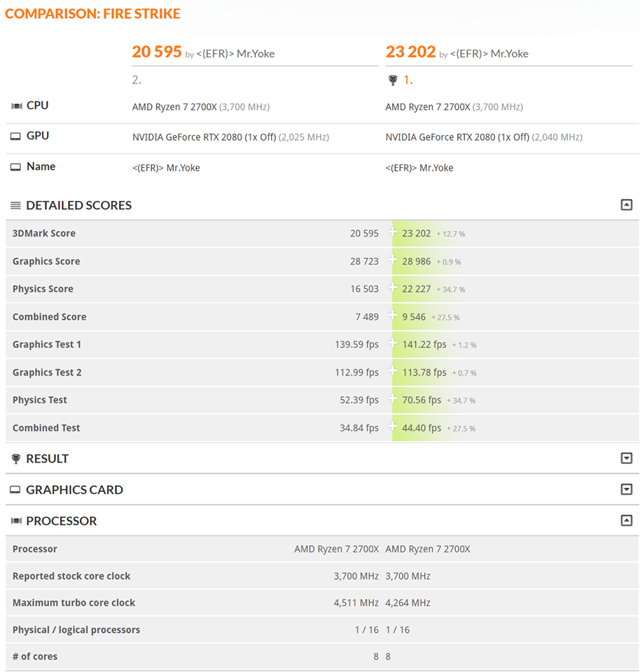Click the Processor section chip icon
The width and height of the screenshot is (640, 672).
pyautogui.click(x=16, y=521)
